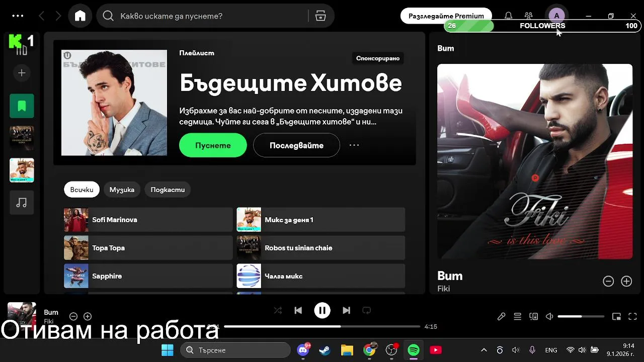The width and height of the screenshot is (644, 362).
Task: Mute with the speaker icon in the player
Action: pyautogui.click(x=549, y=316)
